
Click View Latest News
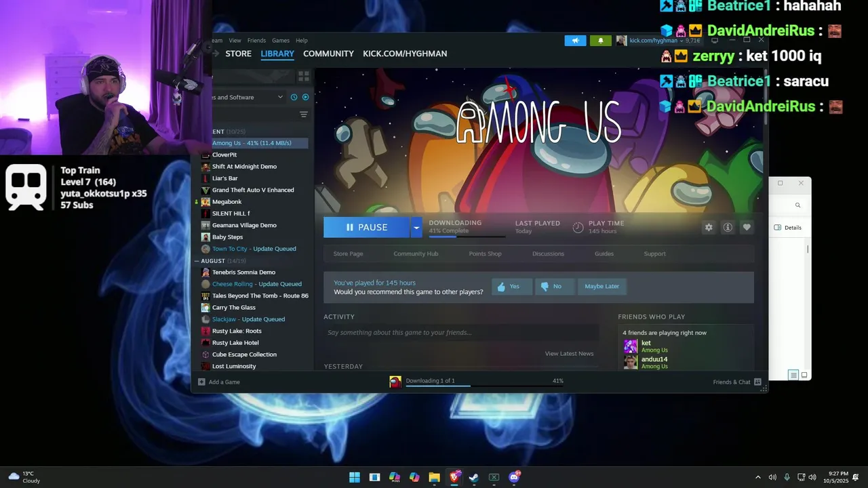click(569, 354)
